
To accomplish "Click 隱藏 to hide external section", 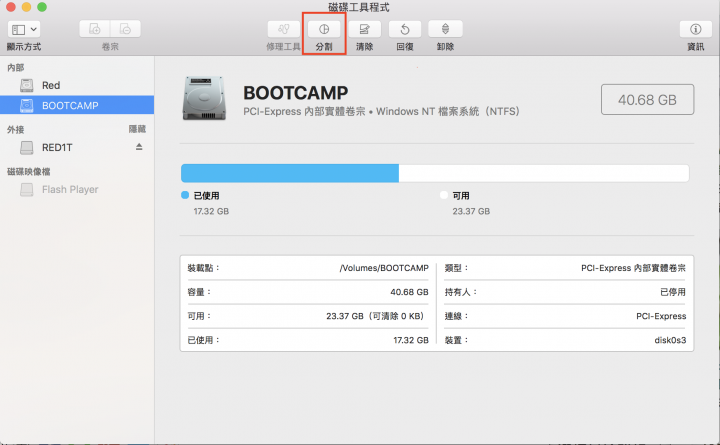I will (x=137, y=129).
